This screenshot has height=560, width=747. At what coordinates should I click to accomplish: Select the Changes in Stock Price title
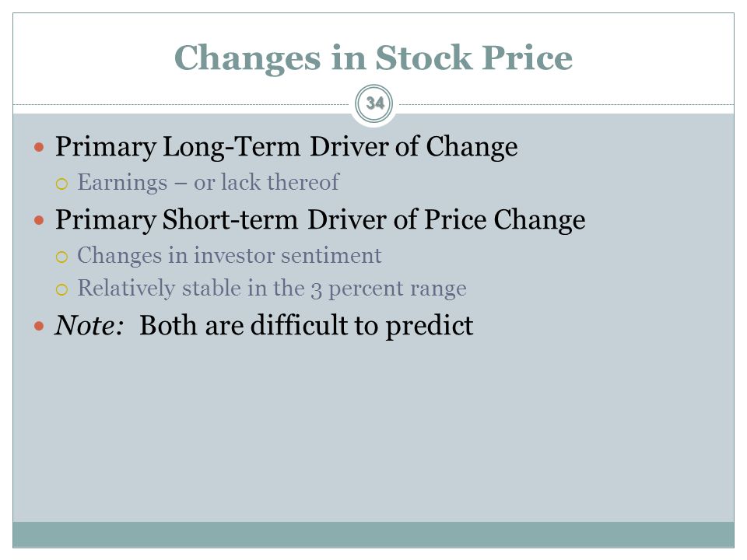373,58
